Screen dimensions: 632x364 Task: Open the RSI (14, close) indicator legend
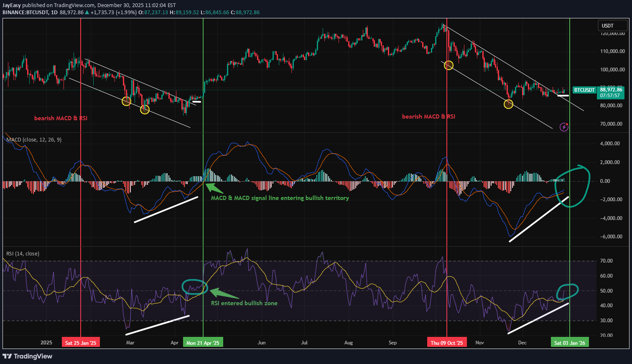23,253
